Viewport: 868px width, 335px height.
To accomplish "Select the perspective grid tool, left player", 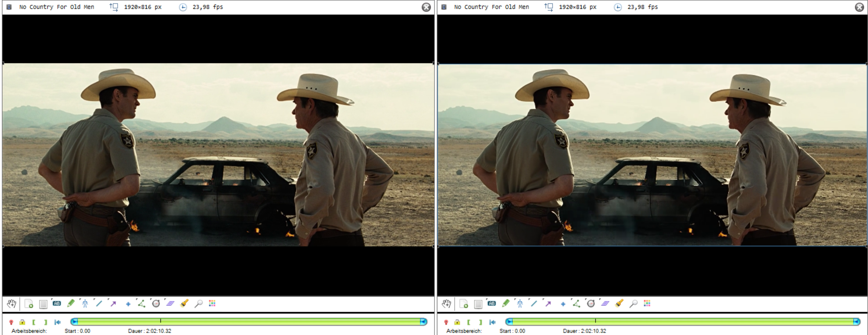I will click(x=170, y=304).
